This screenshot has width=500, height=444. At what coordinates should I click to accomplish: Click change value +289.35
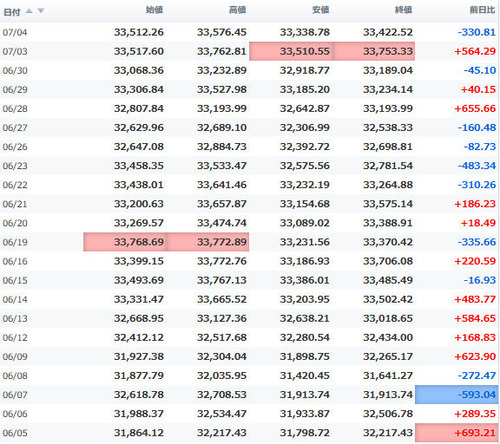475,413
